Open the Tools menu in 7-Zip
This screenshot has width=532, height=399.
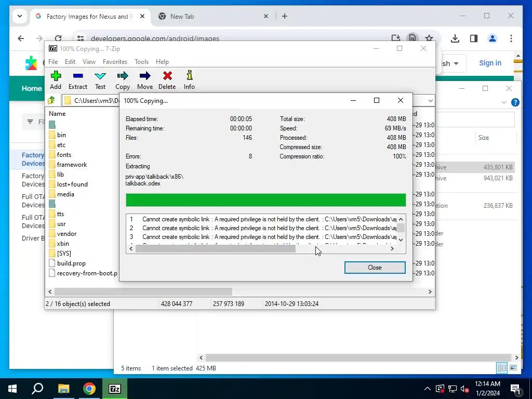coord(141,62)
